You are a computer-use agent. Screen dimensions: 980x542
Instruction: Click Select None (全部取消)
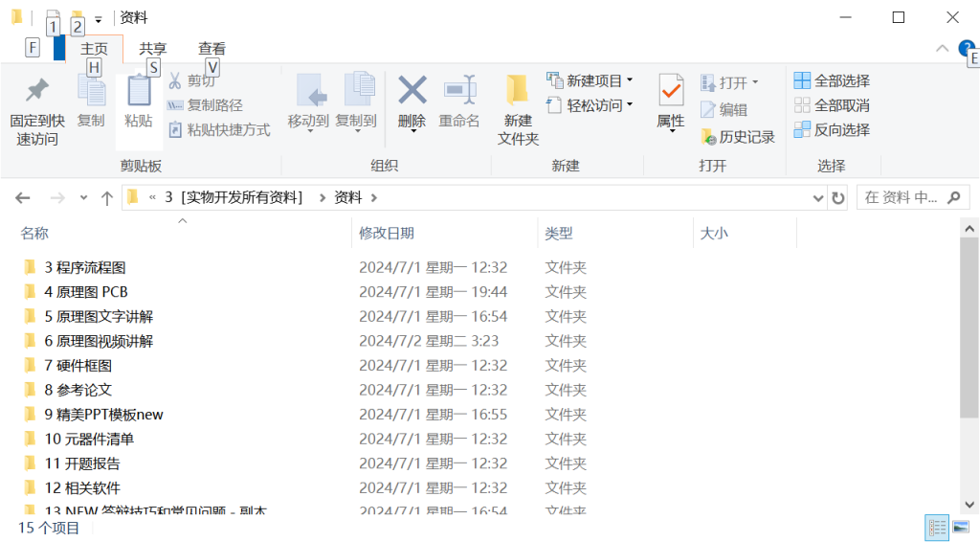click(832, 105)
